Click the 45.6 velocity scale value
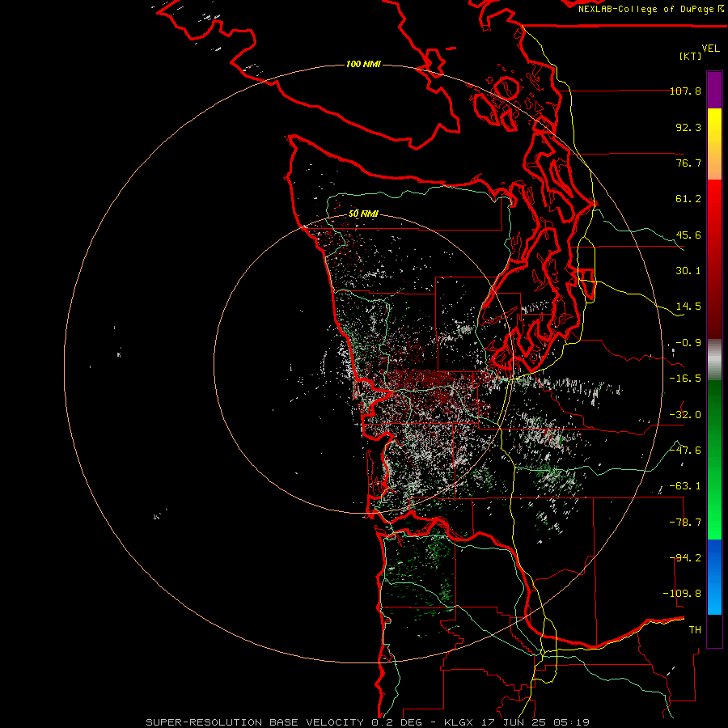The height and width of the screenshot is (728, 728). pyautogui.click(x=688, y=235)
